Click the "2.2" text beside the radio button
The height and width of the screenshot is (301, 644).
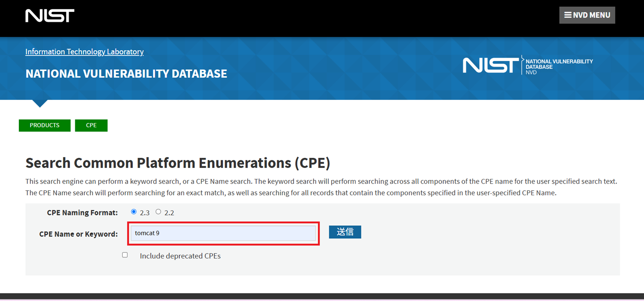[x=169, y=213]
